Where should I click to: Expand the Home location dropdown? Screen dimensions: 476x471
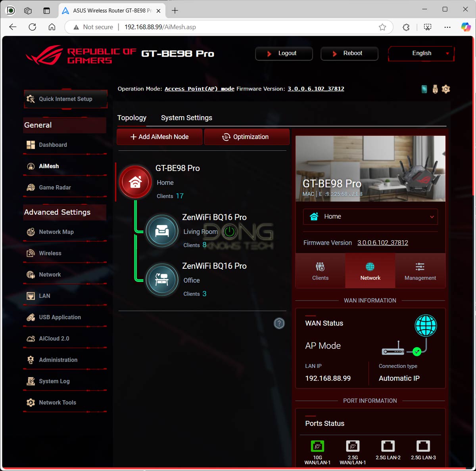[370, 217]
